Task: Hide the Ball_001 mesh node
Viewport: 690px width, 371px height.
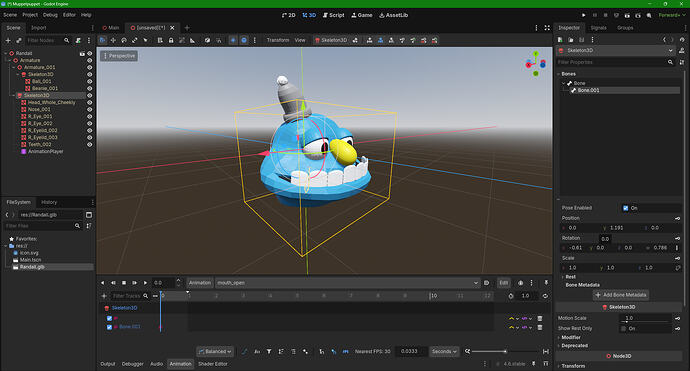Action: pyautogui.click(x=89, y=81)
